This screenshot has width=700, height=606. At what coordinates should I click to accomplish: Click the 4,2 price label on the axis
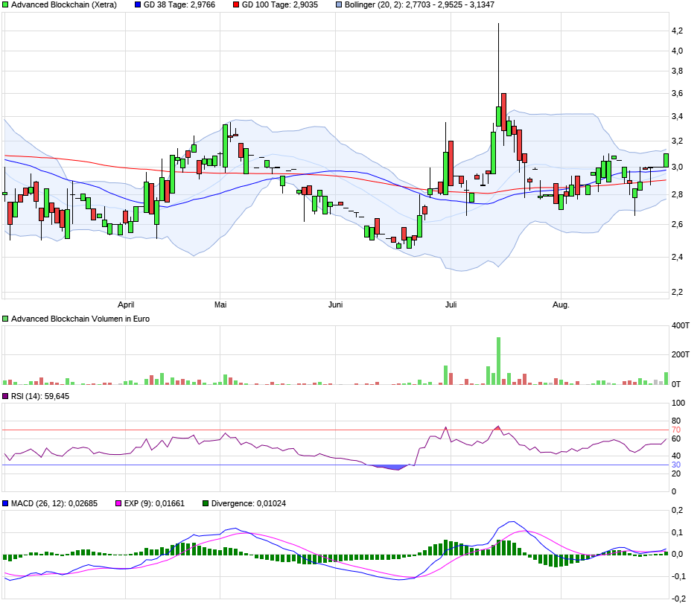click(678, 31)
